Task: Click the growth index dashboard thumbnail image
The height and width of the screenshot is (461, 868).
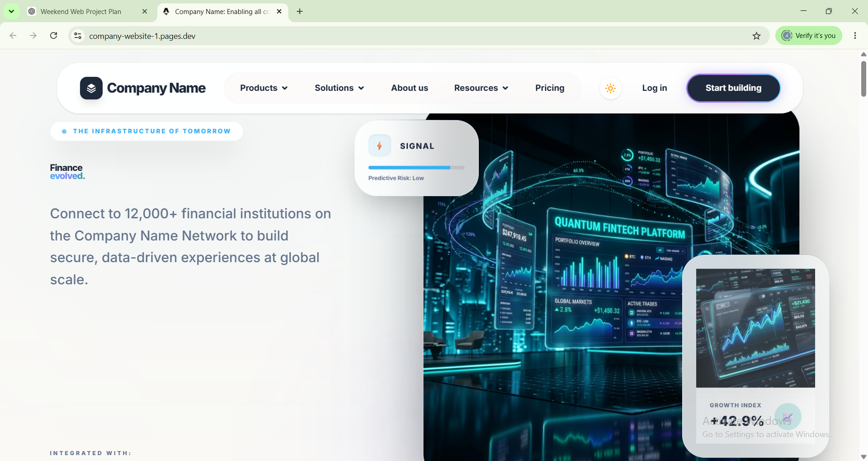Action: pos(755,328)
